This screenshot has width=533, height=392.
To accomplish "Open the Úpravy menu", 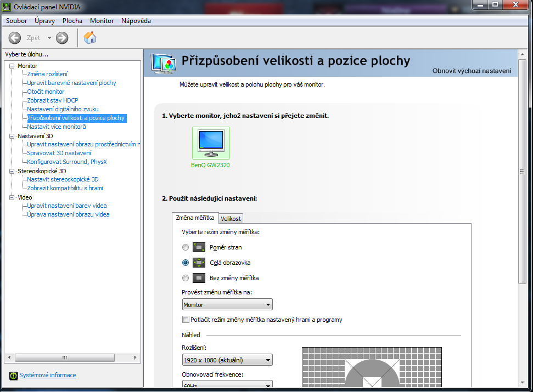I will (x=44, y=21).
